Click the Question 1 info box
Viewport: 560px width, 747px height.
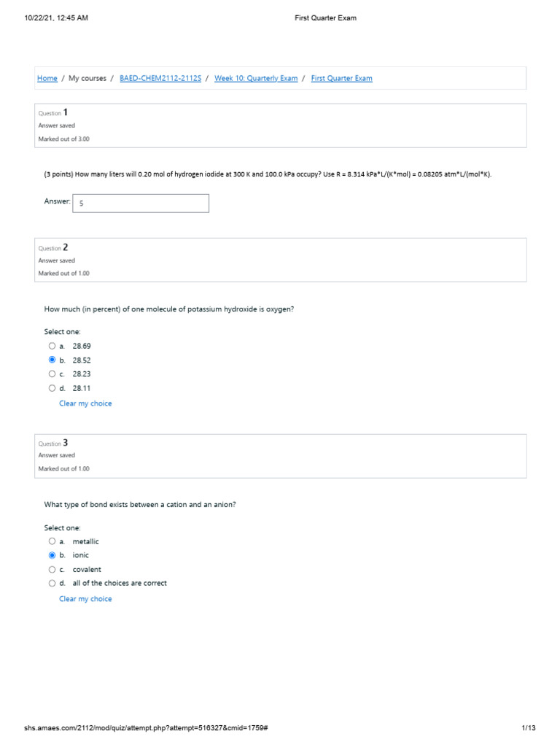[x=281, y=125]
